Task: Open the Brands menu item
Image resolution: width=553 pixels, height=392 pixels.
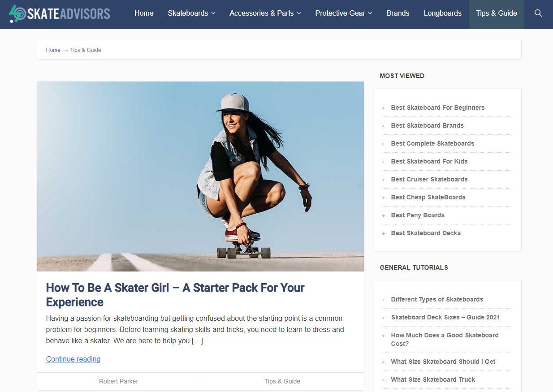Action: click(398, 13)
